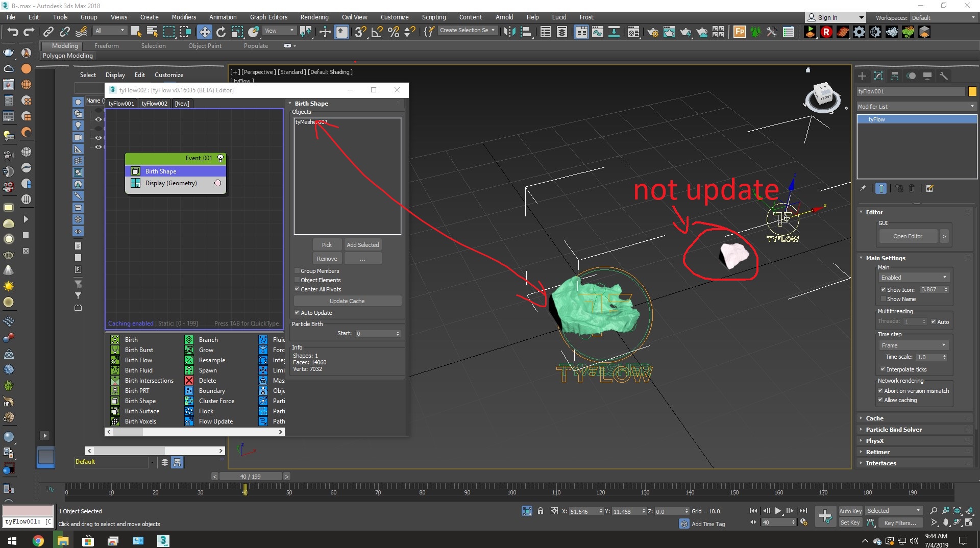Toggle the Angle Snap icon

coord(377,32)
